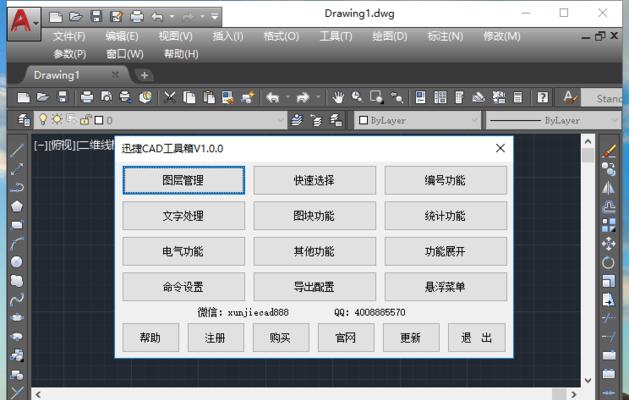This screenshot has width=629, height=400.
Task: Open the application menu dropdown arrow beside logo
Action: (x=36, y=23)
